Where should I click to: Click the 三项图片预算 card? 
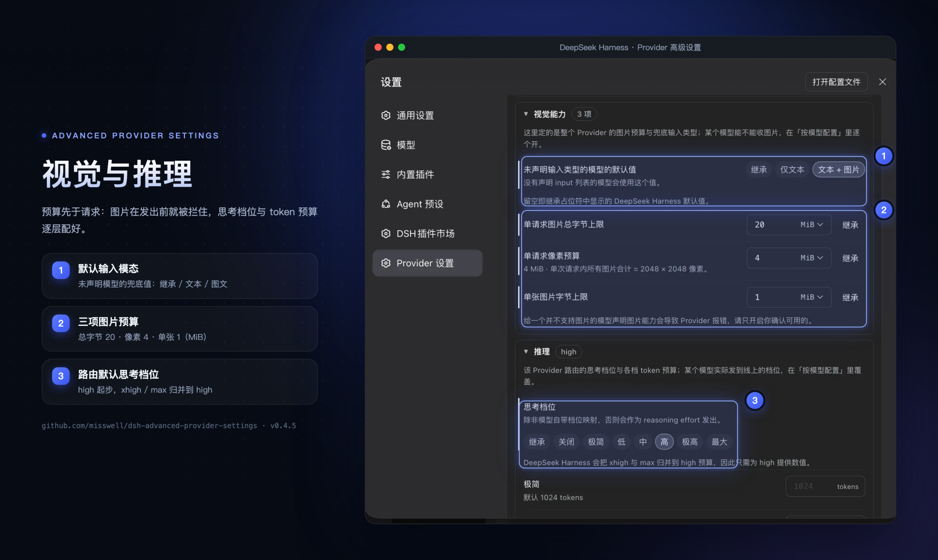click(180, 329)
